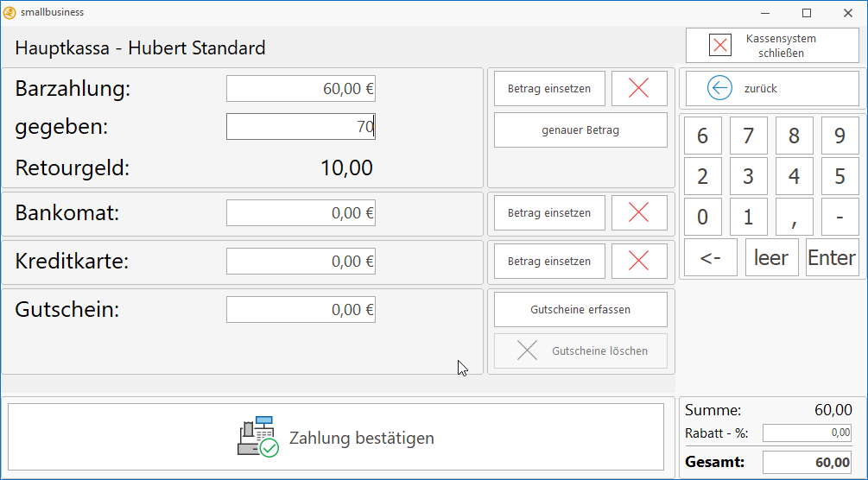This screenshot has height=480, width=868.
Task: Click Betrag einsetzen for Kreditkarte
Action: coord(549,261)
